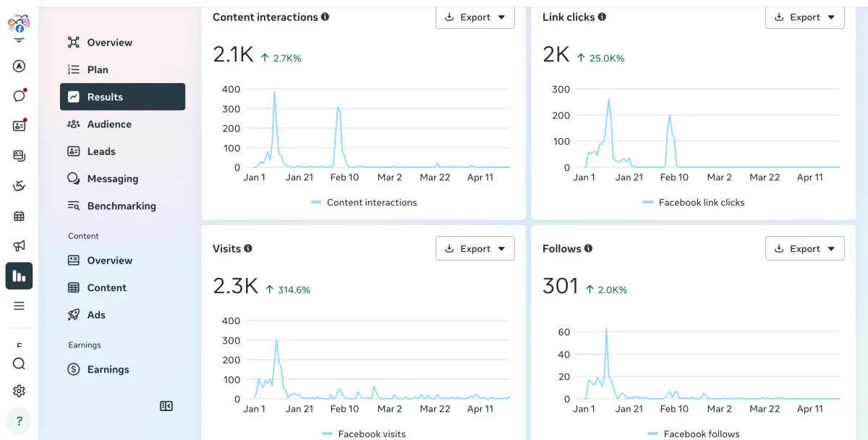Click info icon next to Content interactions
868x440 pixels.
[325, 17]
